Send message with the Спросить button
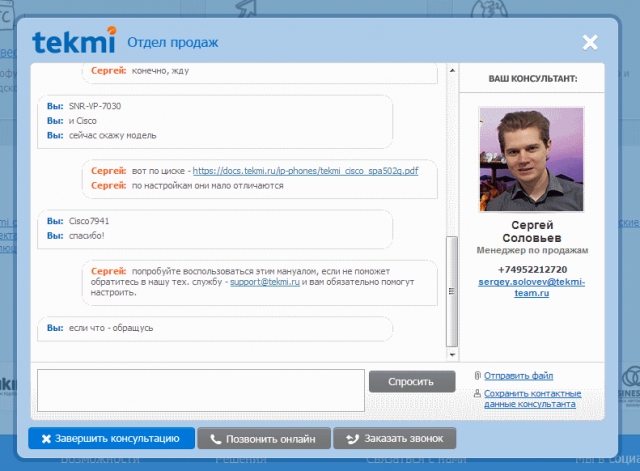The image size is (640, 471). [412, 382]
